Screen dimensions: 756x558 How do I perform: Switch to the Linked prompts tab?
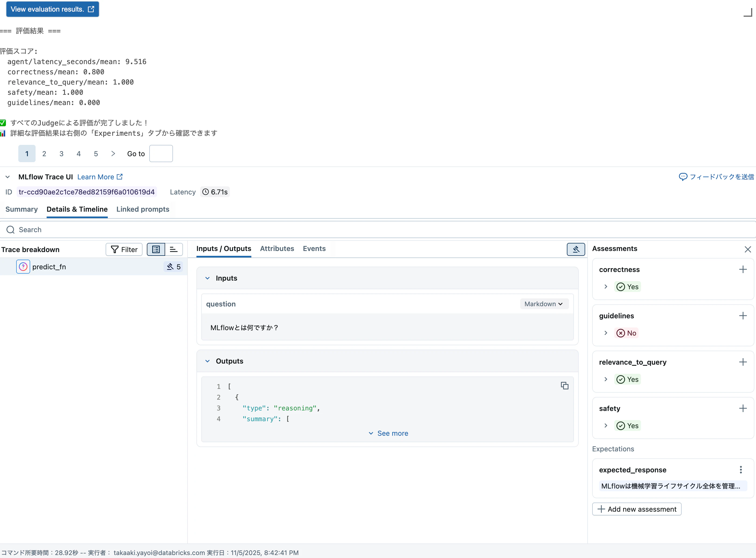coord(143,210)
